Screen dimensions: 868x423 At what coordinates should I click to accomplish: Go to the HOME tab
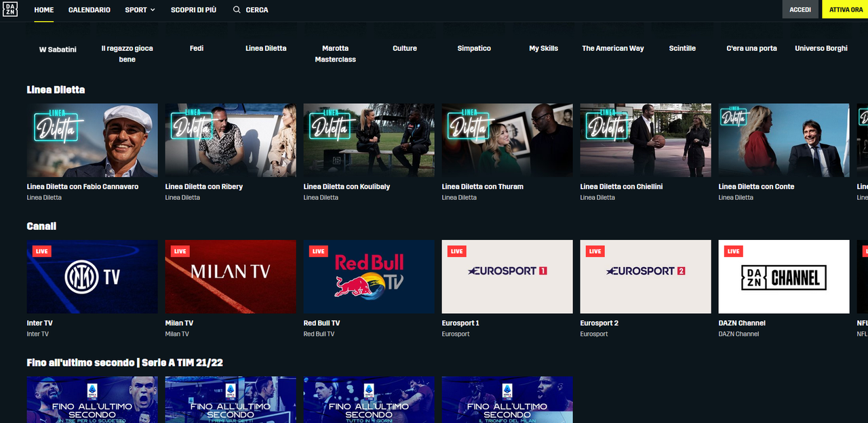(44, 10)
